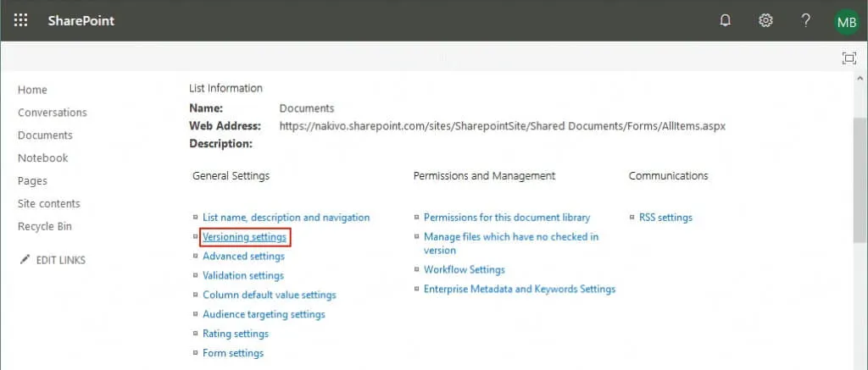Click the pencil icon beside EDIT LINKS

click(25, 260)
